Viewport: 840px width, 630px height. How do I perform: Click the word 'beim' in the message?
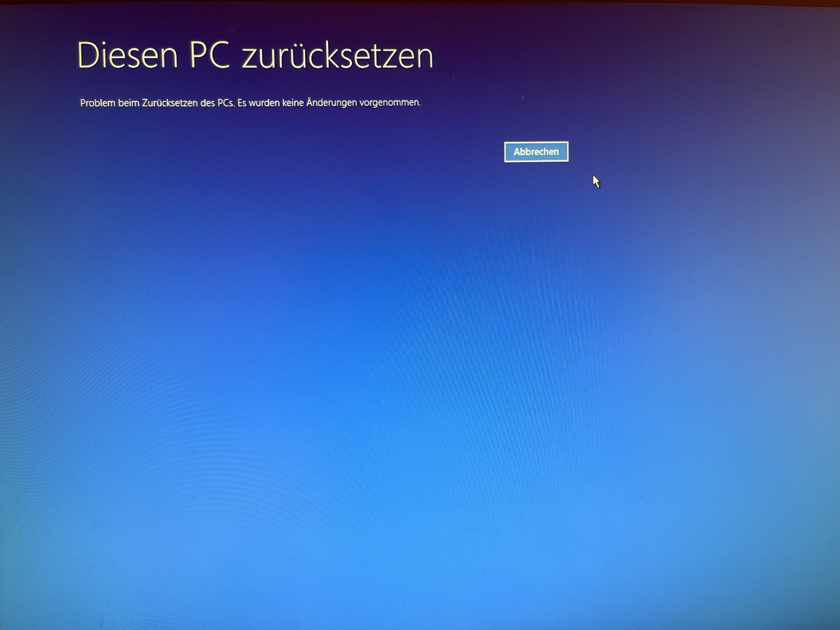click(x=129, y=103)
